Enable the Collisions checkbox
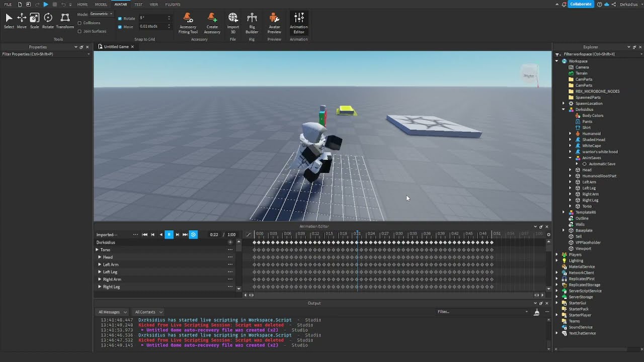 pyautogui.click(x=79, y=23)
